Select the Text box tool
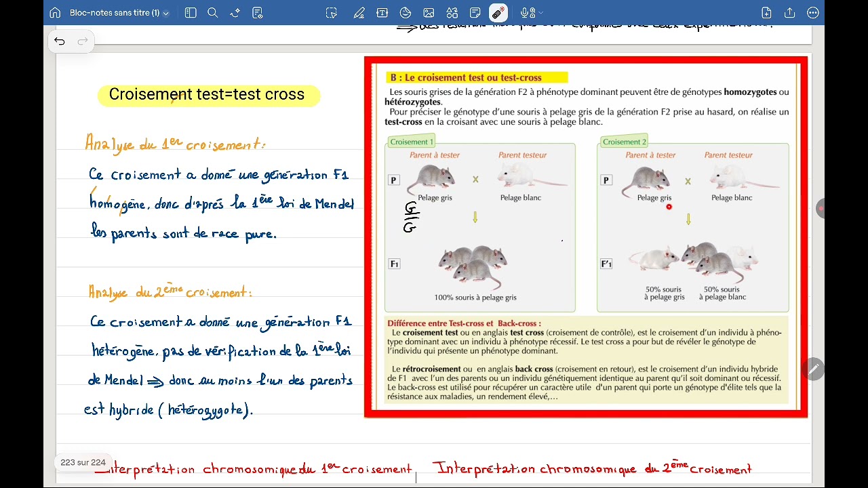The width and height of the screenshot is (868, 488). tap(382, 13)
